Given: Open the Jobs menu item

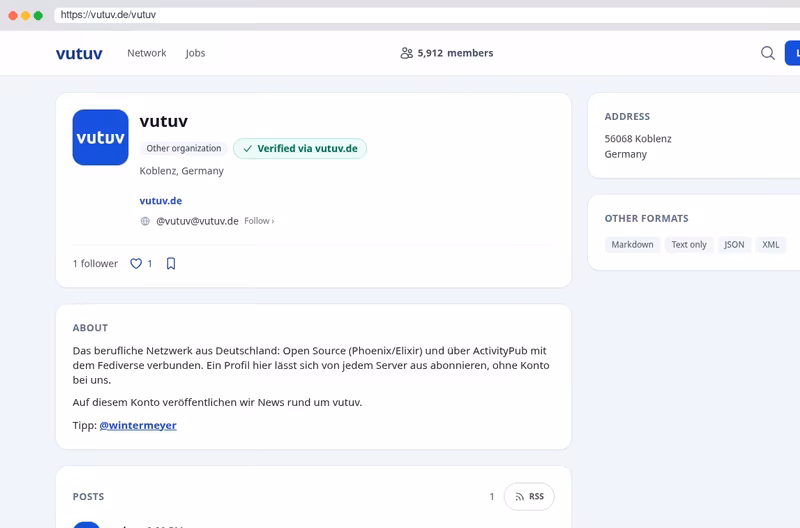Looking at the screenshot, I should (x=195, y=53).
